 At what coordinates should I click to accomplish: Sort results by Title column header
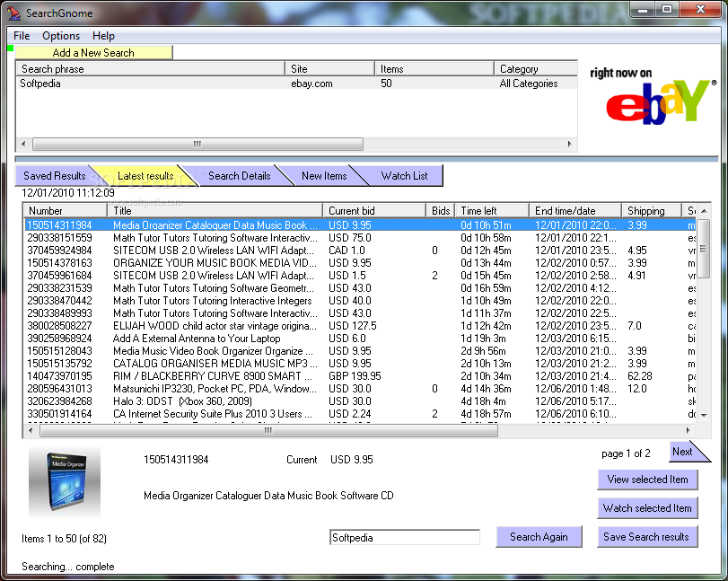[215, 211]
